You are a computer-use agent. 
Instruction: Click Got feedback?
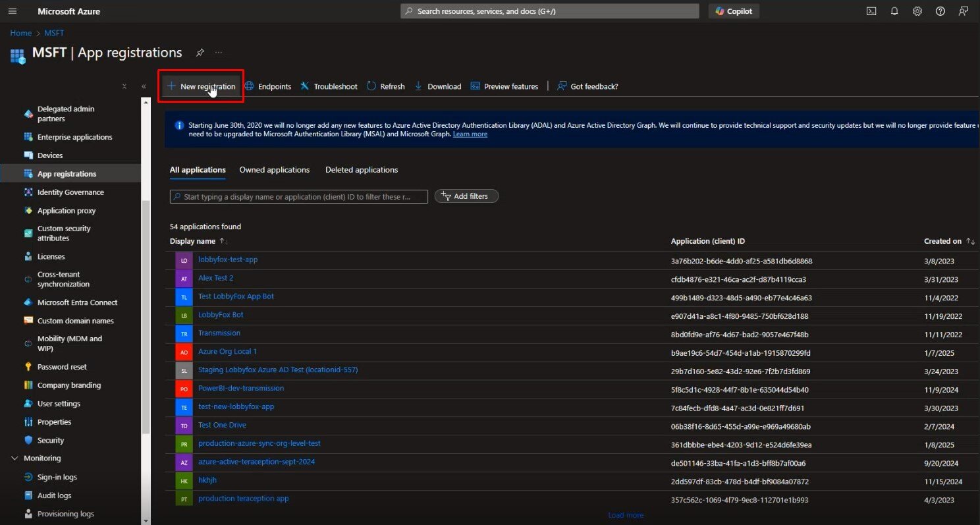[587, 86]
